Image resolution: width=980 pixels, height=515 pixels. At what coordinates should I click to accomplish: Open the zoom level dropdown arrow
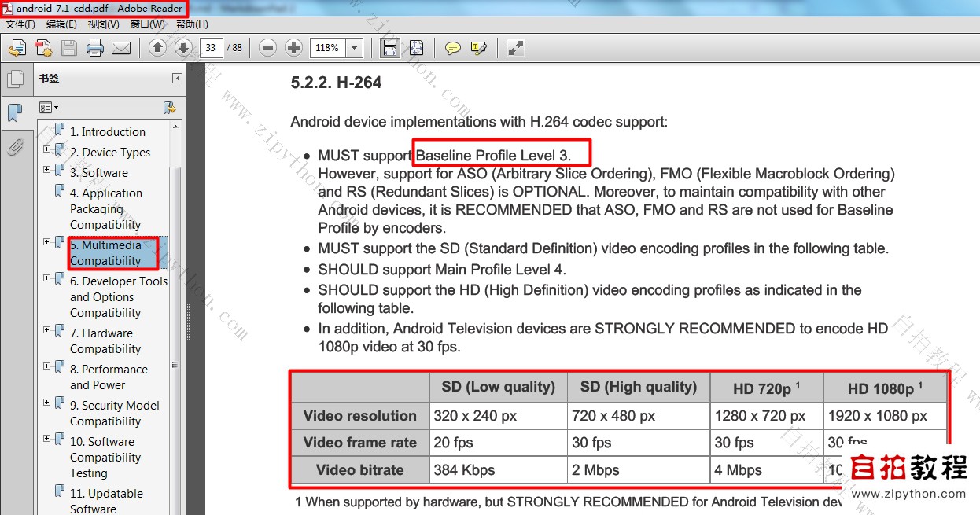point(354,48)
